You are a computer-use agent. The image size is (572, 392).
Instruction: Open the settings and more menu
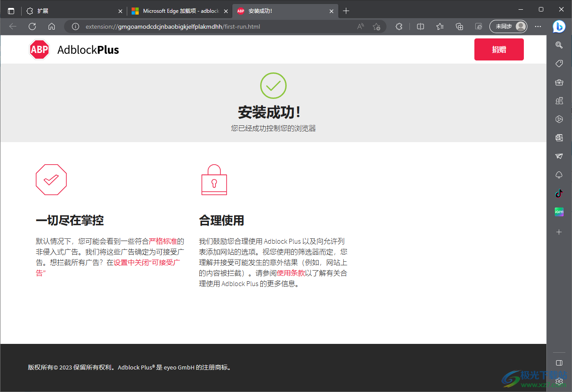pyautogui.click(x=538, y=26)
